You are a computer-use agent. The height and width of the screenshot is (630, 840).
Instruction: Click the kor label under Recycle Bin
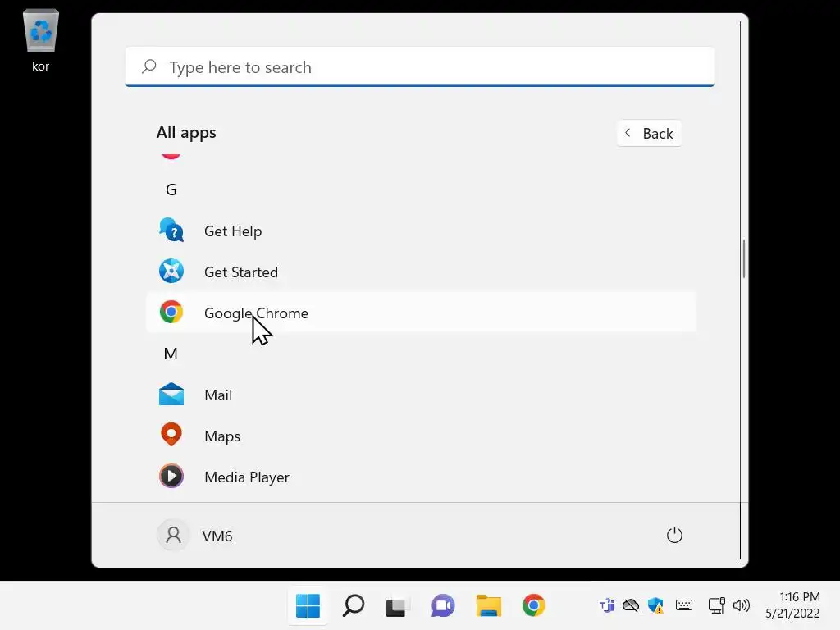pos(41,66)
